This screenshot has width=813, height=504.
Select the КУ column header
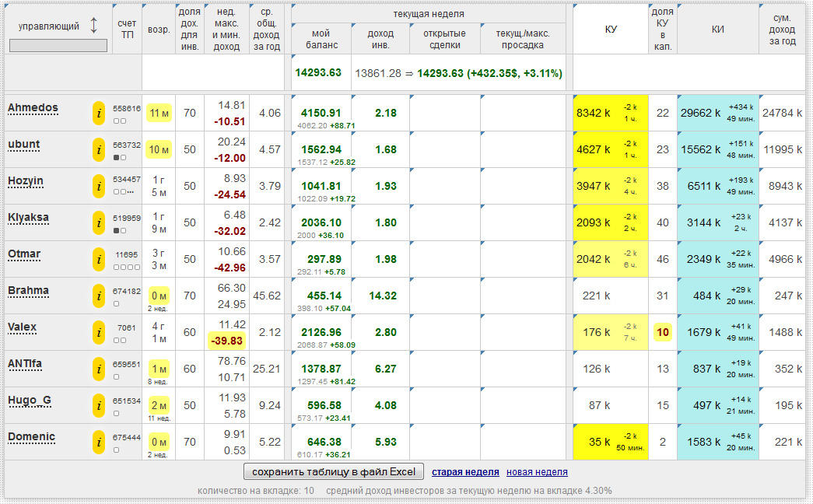610,29
